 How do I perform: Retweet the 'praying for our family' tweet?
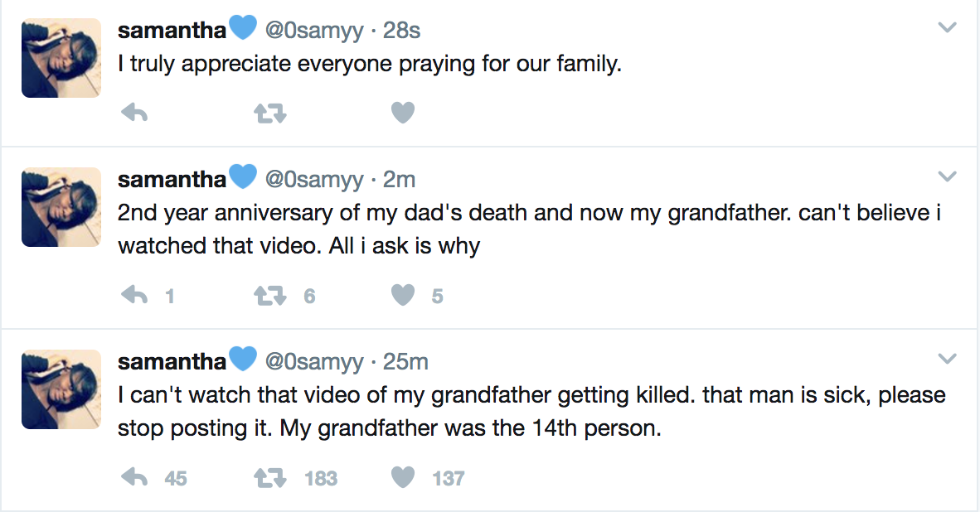(x=269, y=113)
